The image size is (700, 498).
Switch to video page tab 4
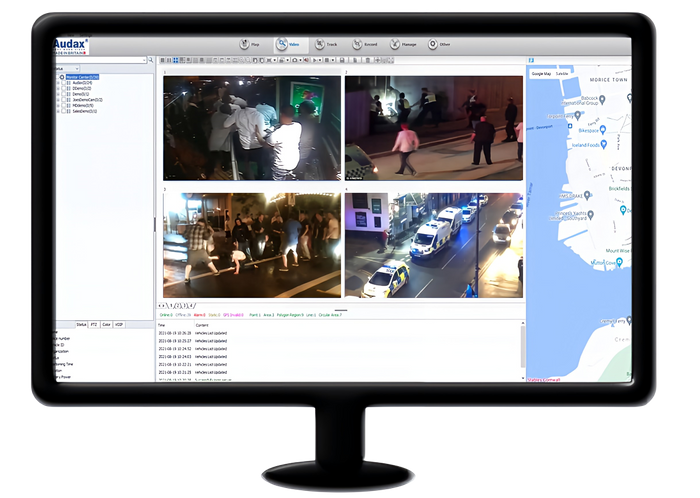[191, 306]
